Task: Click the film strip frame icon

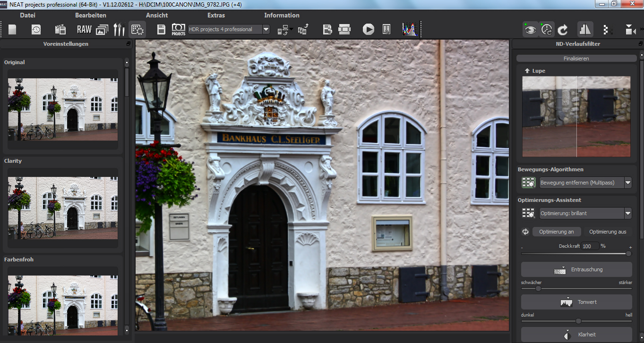Action: point(344,29)
